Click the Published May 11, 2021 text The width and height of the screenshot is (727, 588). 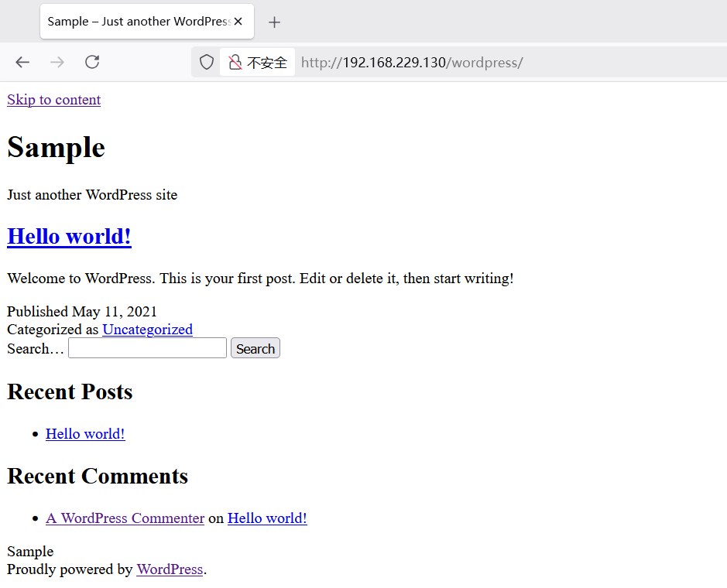click(82, 311)
